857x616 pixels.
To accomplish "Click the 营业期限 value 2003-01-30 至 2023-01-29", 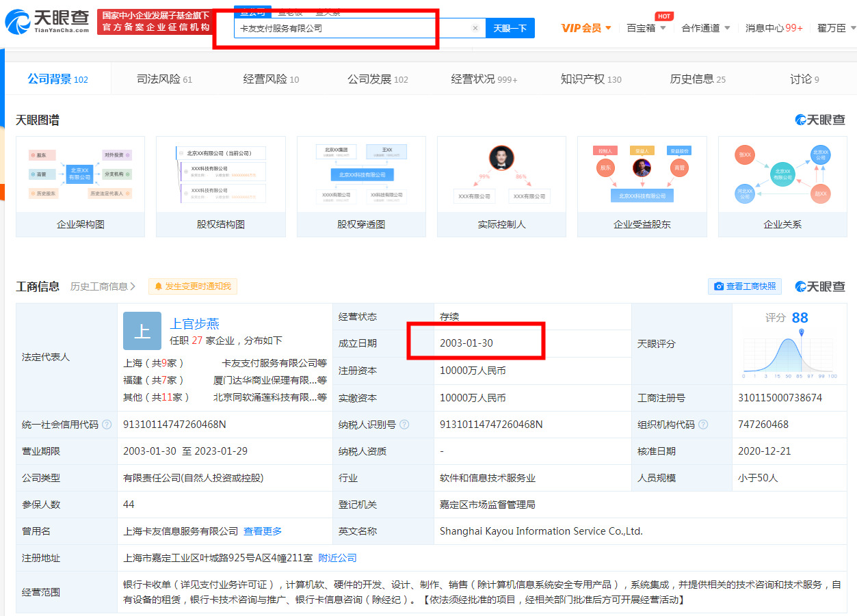I will pyautogui.click(x=185, y=451).
